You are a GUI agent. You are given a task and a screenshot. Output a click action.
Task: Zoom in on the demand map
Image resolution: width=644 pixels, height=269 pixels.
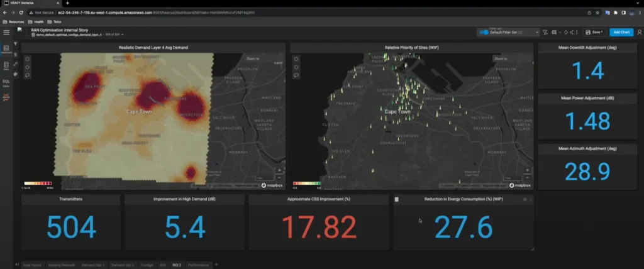[280, 170]
